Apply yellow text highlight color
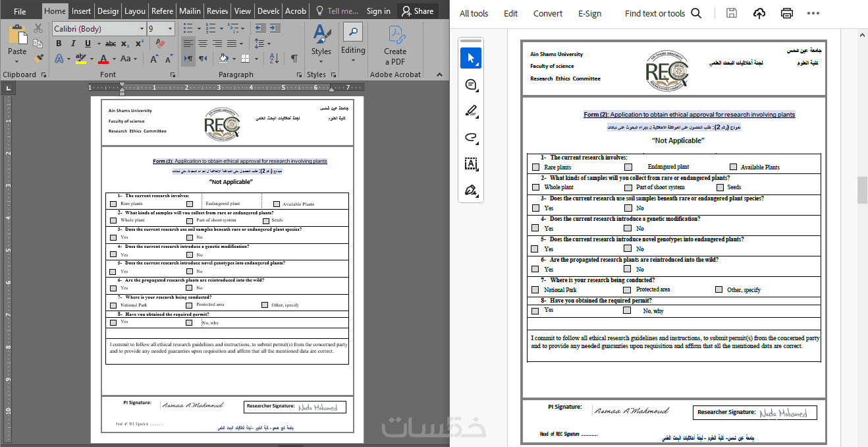868x447 pixels. tap(80, 59)
